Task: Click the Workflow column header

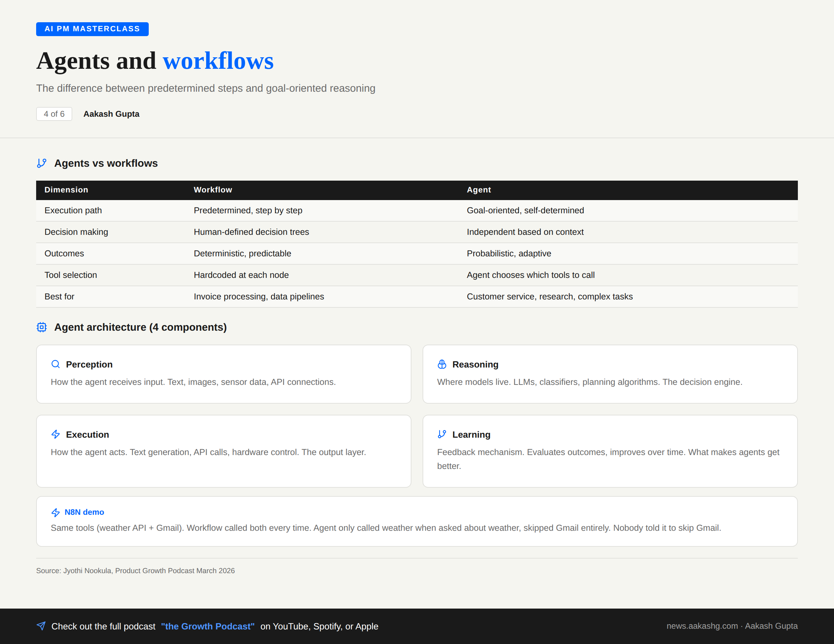Action: click(x=213, y=190)
